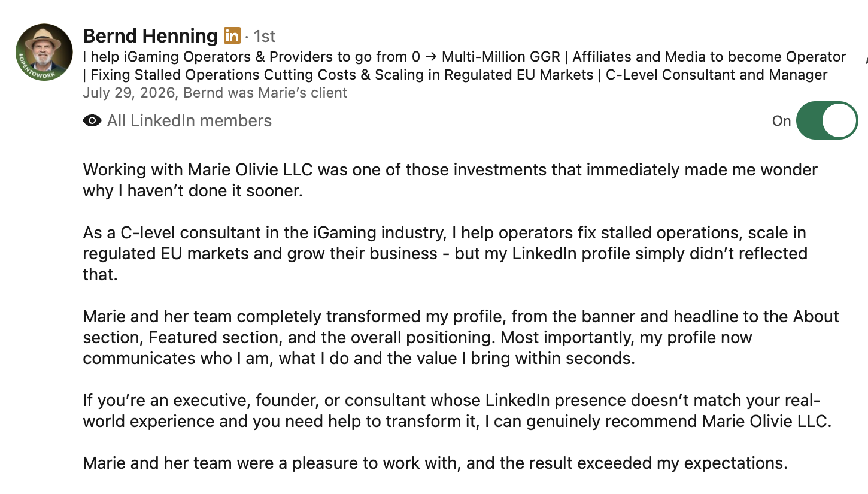Click the paragraph starting 'If you're an executive'
Viewport: 868px width, 494px height.
(x=458, y=411)
